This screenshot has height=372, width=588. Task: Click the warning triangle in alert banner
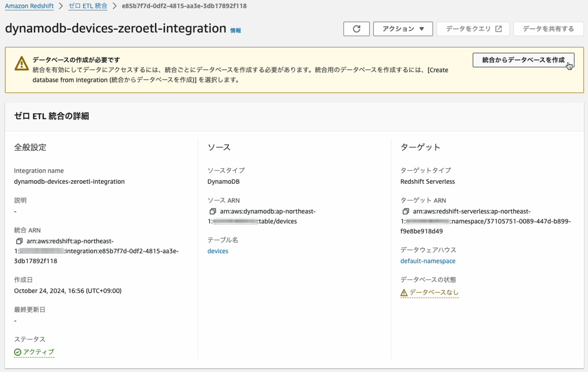pos(21,63)
